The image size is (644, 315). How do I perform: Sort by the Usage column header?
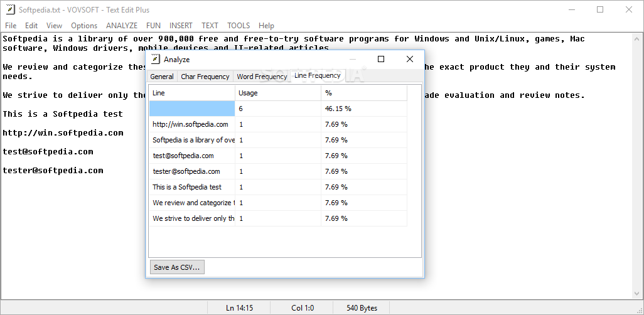(x=278, y=93)
